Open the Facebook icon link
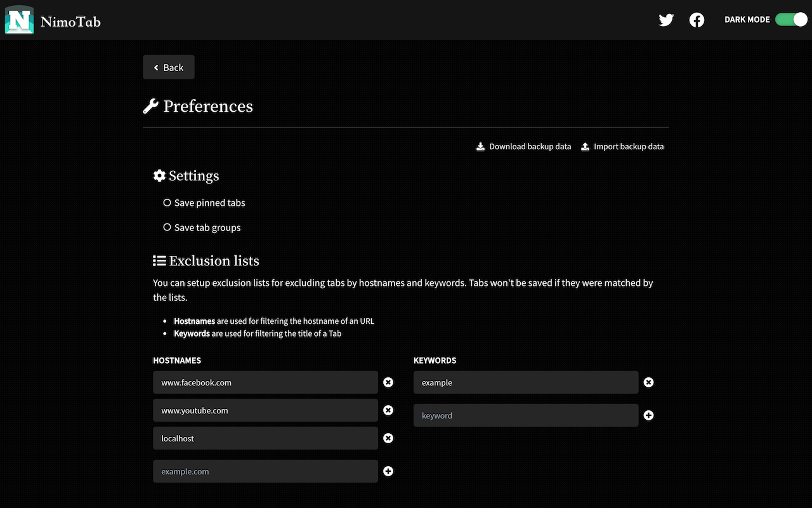 click(697, 20)
